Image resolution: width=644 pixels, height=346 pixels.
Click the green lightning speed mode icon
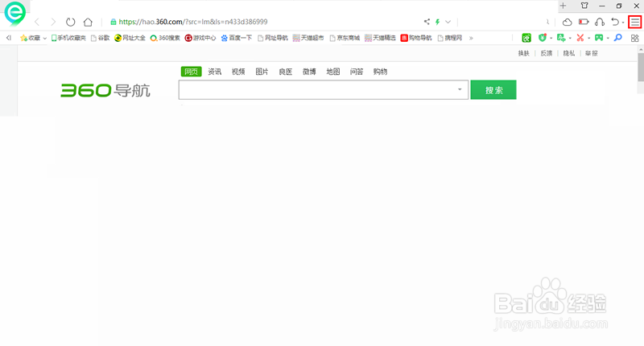(x=438, y=22)
